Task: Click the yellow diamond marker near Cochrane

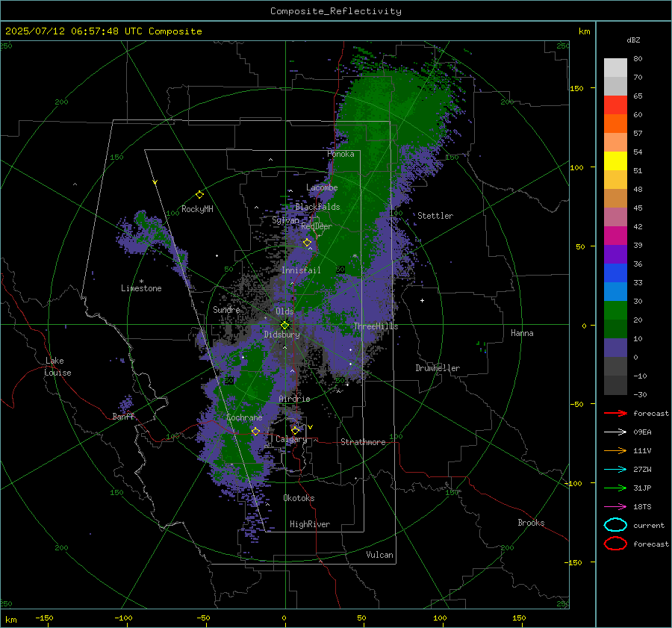Action: [x=256, y=432]
